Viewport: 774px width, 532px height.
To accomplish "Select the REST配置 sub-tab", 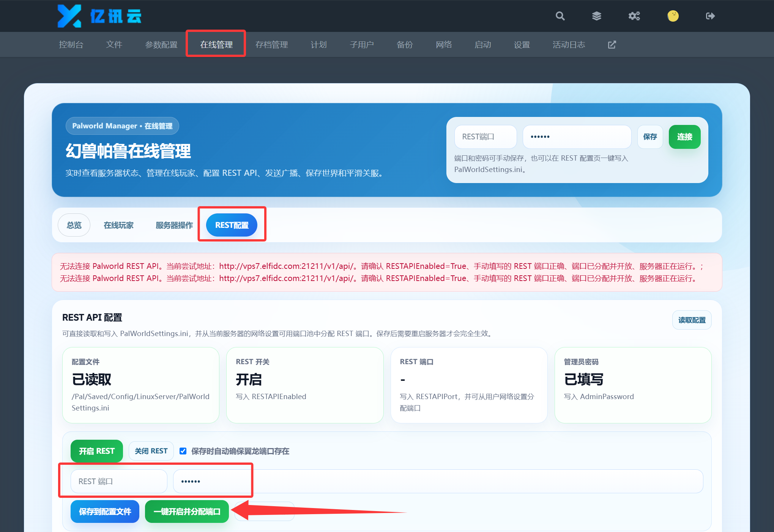I will (x=232, y=225).
